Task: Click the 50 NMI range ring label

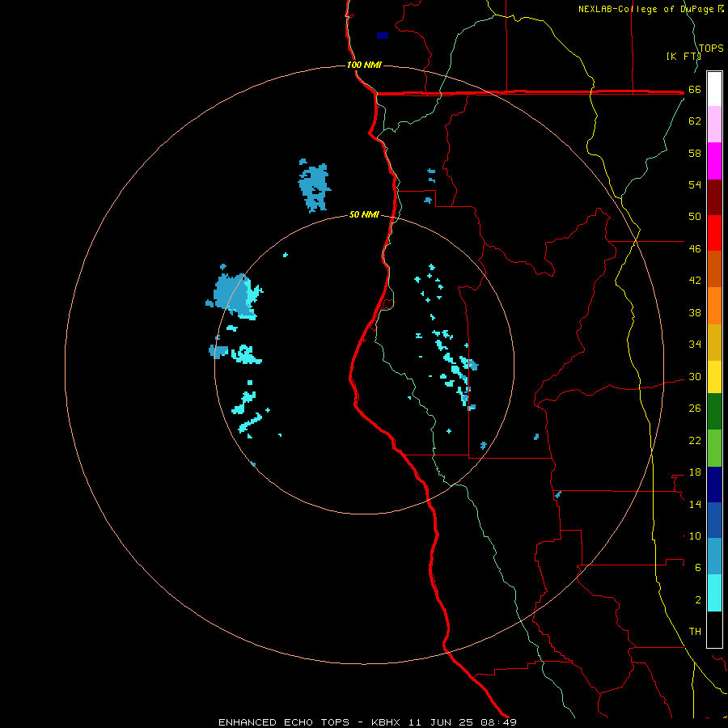Action: point(364,214)
